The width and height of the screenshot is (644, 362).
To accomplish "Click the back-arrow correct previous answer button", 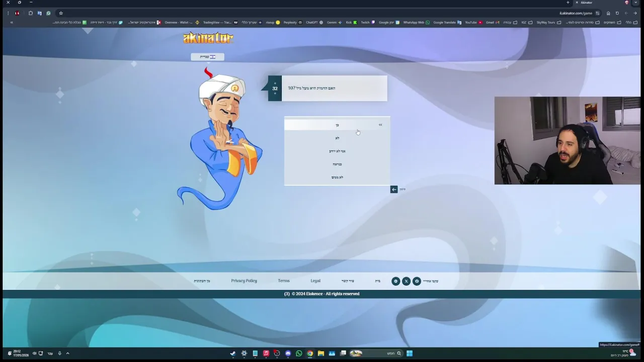I will [x=394, y=189].
